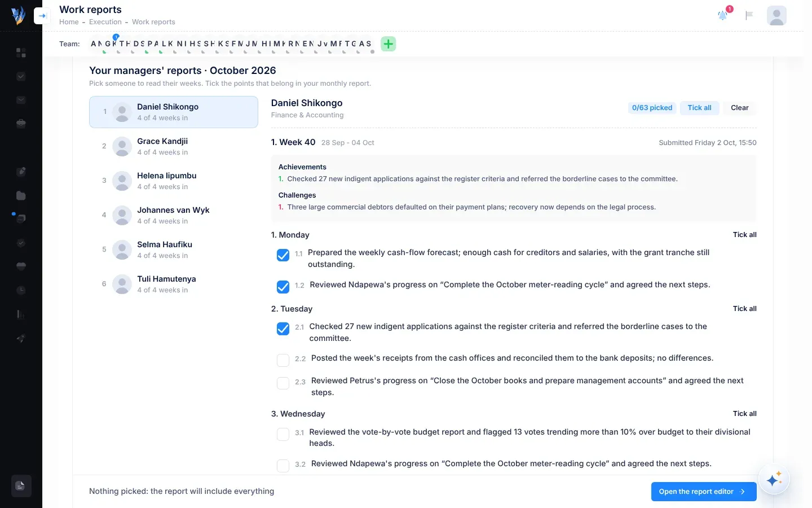Expand the sidebar with the arrow button

42,16
